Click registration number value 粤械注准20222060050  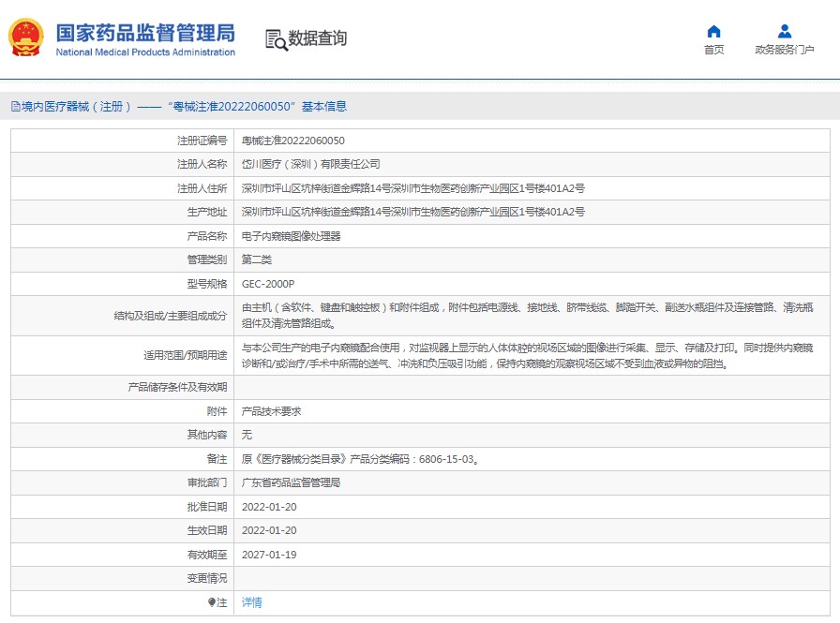tap(293, 141)
